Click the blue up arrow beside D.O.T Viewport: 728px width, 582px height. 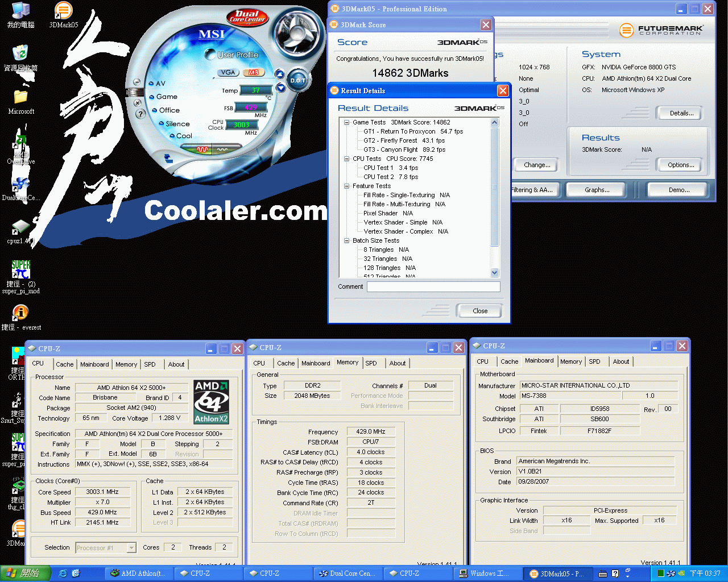click(x=279, y=74)
